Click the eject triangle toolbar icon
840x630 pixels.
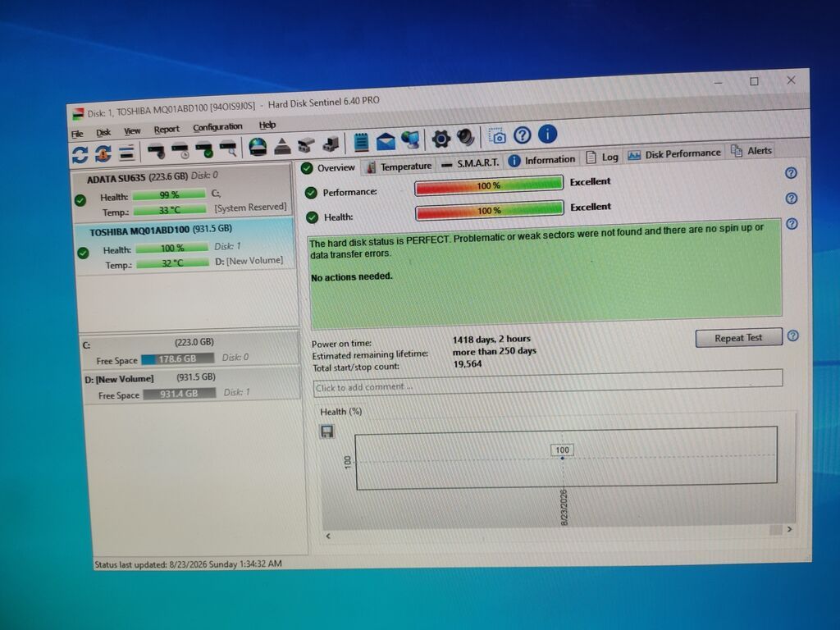(282, 146)
